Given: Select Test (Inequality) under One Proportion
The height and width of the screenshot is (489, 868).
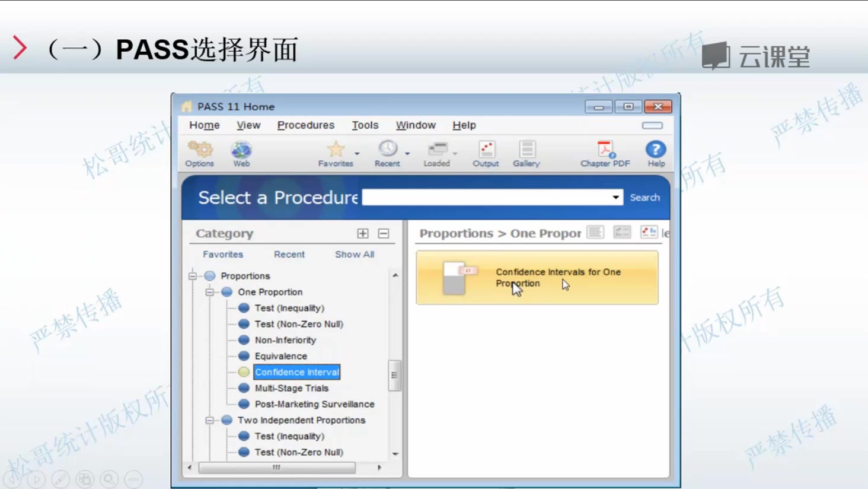Looking at the screenshot, I should 289,308.
